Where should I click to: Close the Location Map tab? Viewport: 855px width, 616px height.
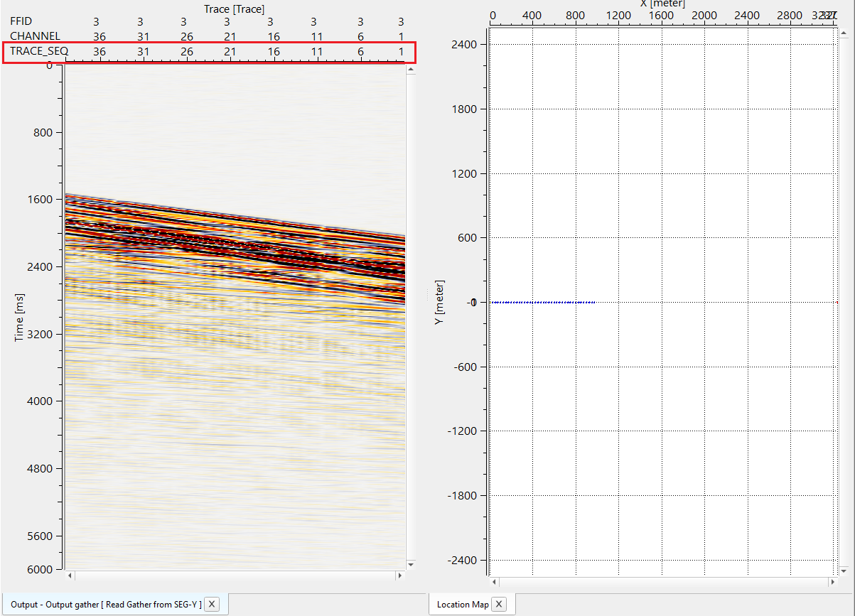coord(499,605)
